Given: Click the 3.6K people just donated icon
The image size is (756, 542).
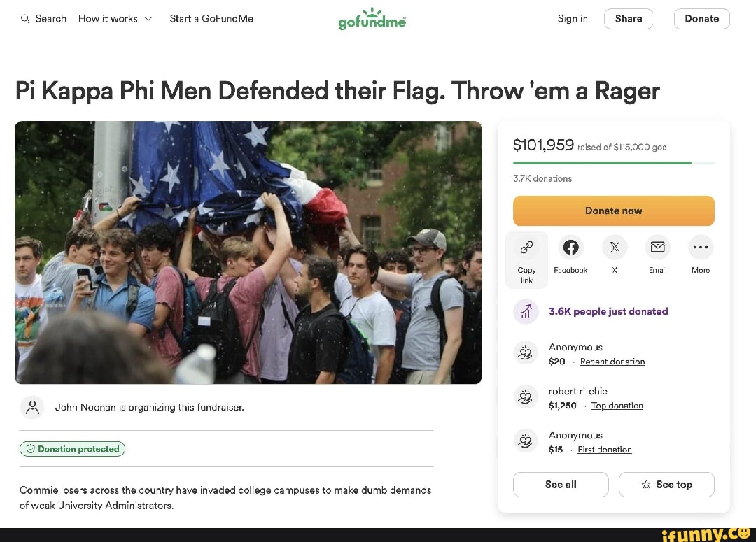Looking at the screenshot, I should click(x=526, y=311).
